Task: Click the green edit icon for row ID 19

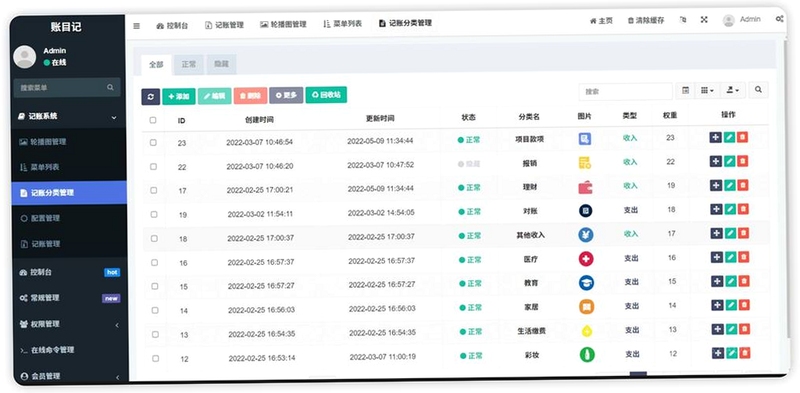Action: click(x=730, y=209)
